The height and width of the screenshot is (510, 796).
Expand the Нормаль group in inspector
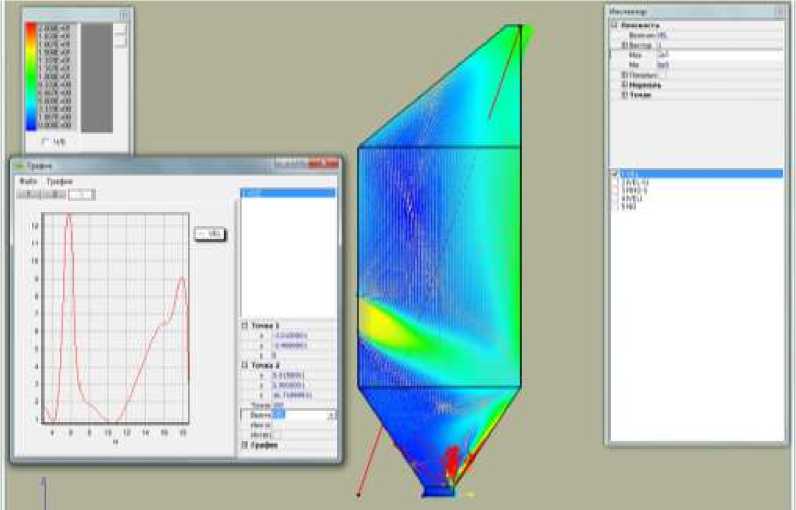[x=625, y=85]
